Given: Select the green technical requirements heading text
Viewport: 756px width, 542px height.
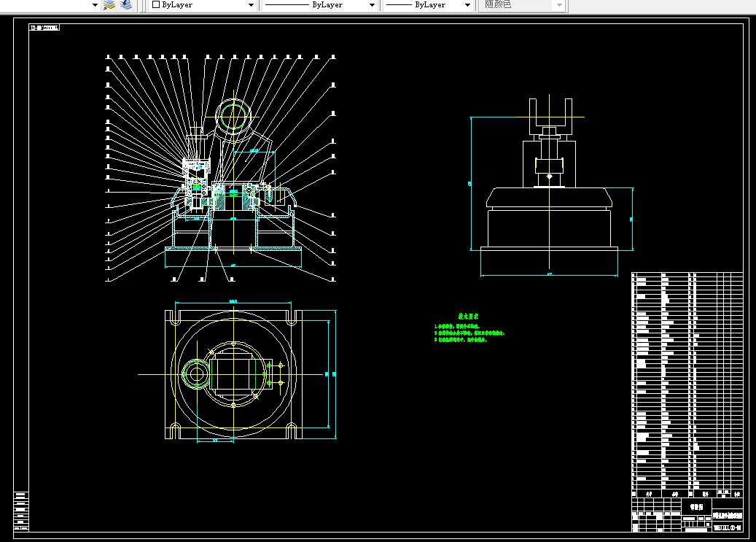Looking at the screenshot, I should click(468, 317).
